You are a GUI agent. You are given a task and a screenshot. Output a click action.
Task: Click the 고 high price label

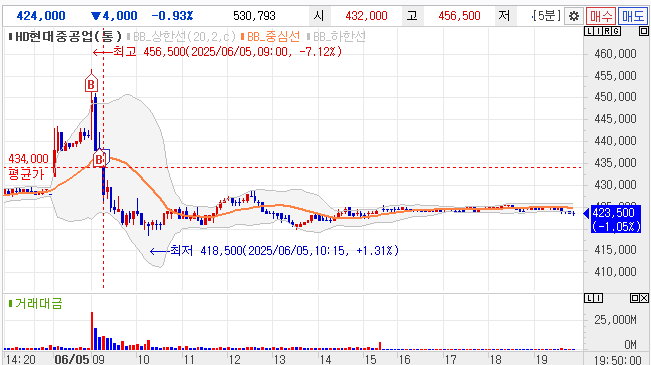tap(412, 16)
